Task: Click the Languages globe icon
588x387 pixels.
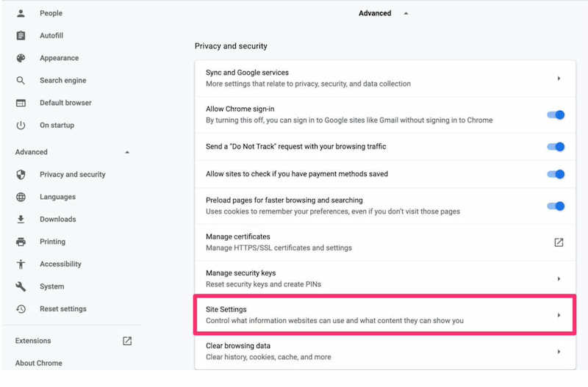Action: tap(21, 197)
